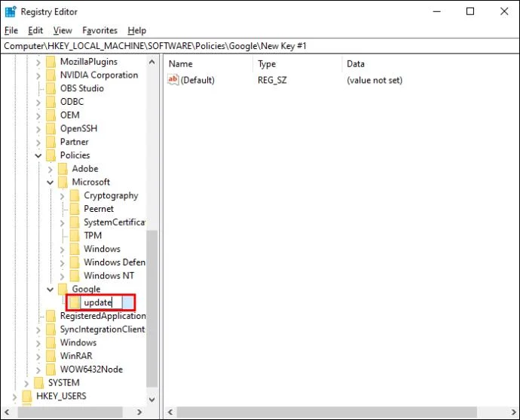Expand the SyncIntegrationClients key

point(38,330)
